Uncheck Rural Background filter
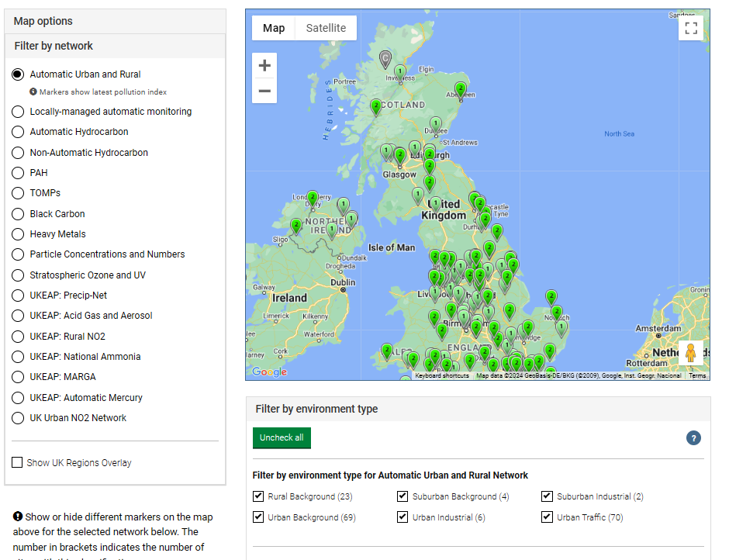The height and width of the screenshot is (560, 729). [x=258, y=496]
